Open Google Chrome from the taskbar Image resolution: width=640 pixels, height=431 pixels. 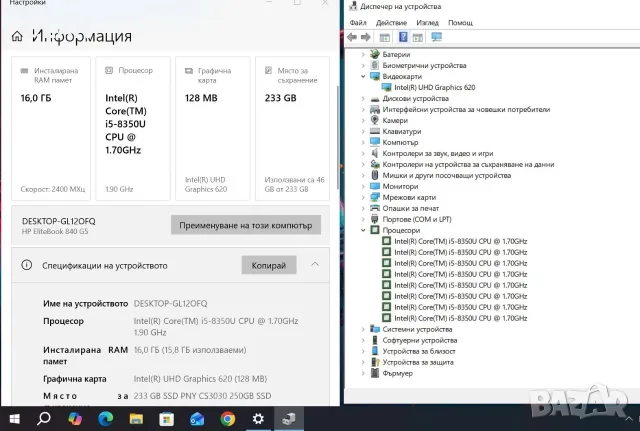coord(228,419)
